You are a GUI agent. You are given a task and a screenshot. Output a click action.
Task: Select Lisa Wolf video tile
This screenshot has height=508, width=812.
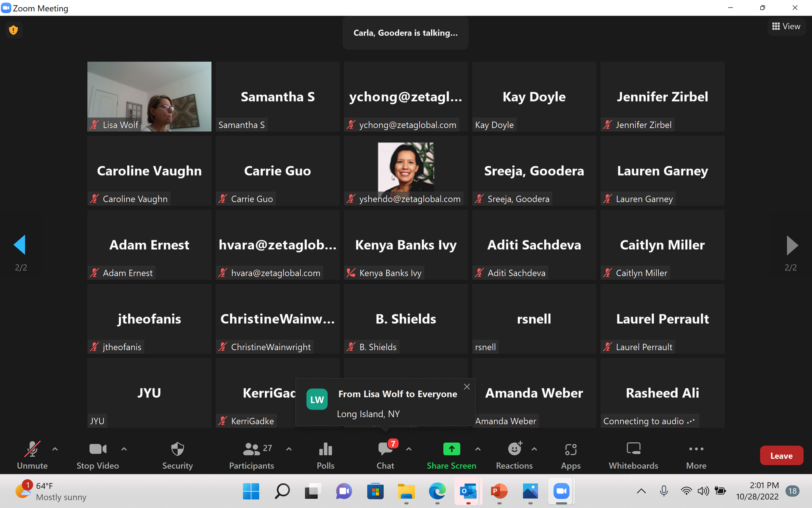pyautogui.click(x=149, y=97)
